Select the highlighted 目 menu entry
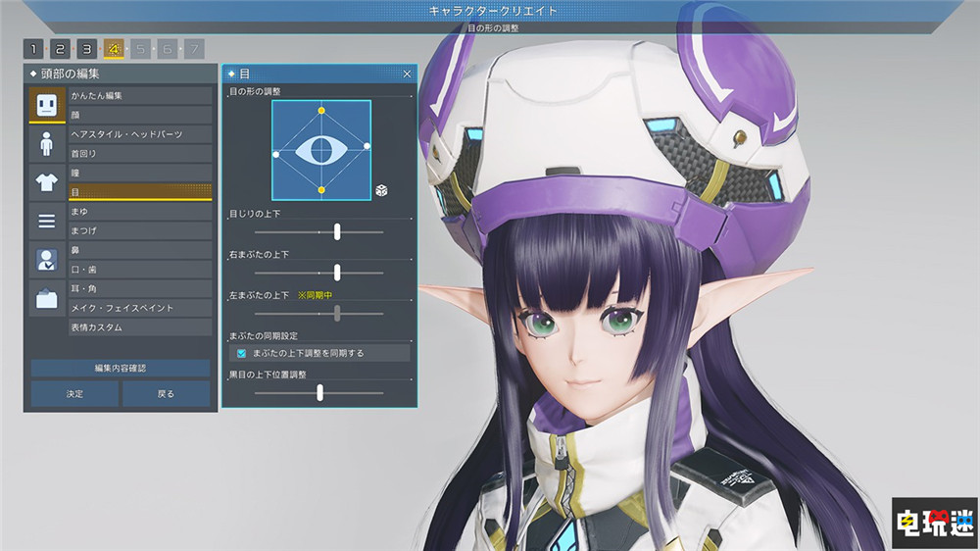The width and height of the screenshot is (980, 551). 140,192
